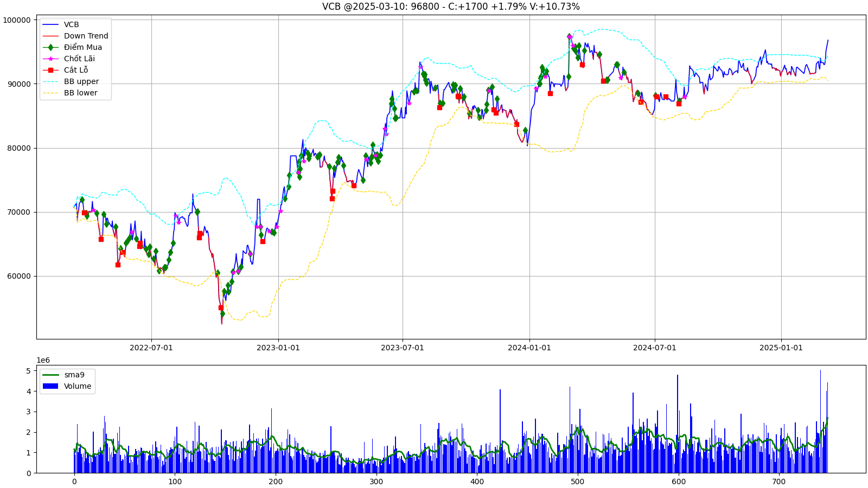This screenshot has height=488, width=868.
Task: Click the VCB legend entry
Action: coord(61,24)
